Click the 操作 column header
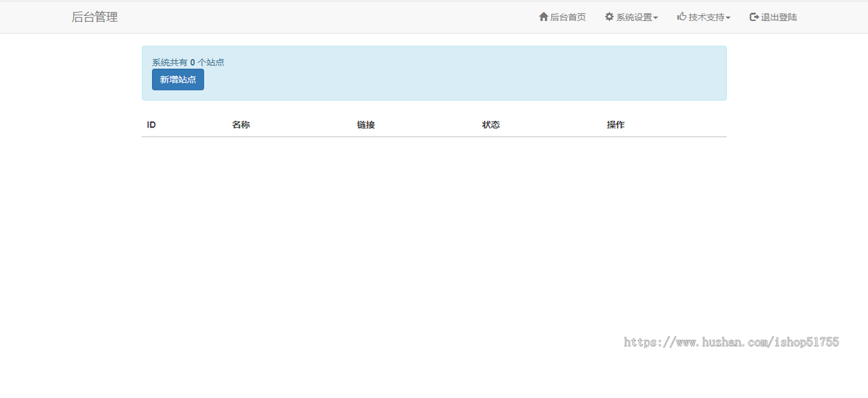 (616, 124)
